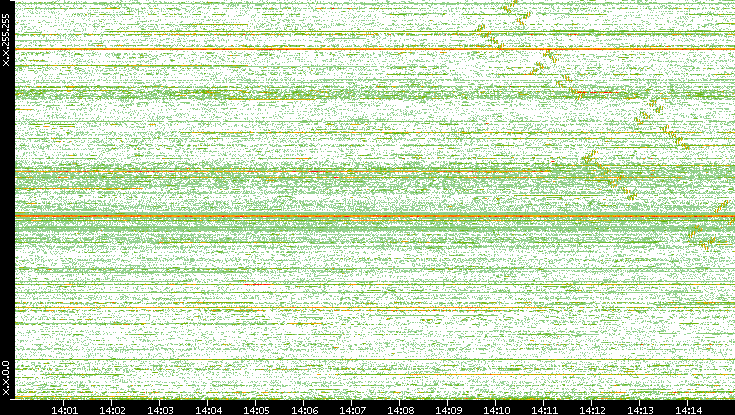This screenshot has height=415, width=735.
Task: Click the 14:13 time axis label
Action: tap(640, 410)
